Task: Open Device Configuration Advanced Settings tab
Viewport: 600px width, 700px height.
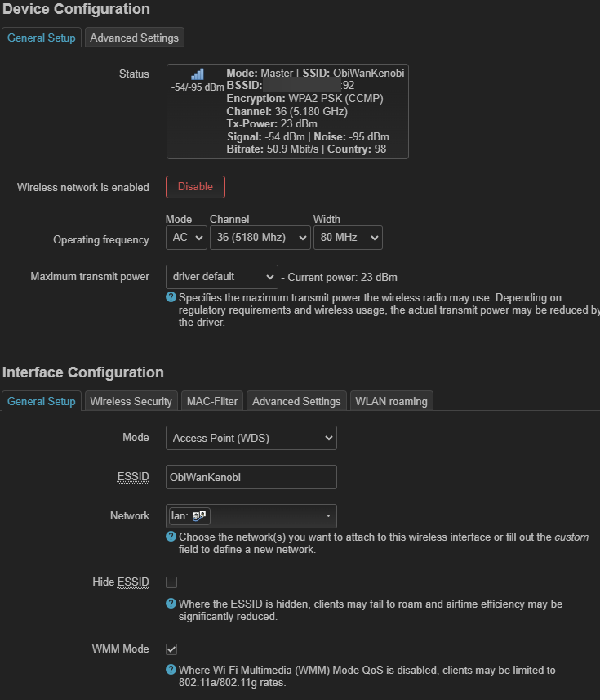Action: click(x=134, y=38)
